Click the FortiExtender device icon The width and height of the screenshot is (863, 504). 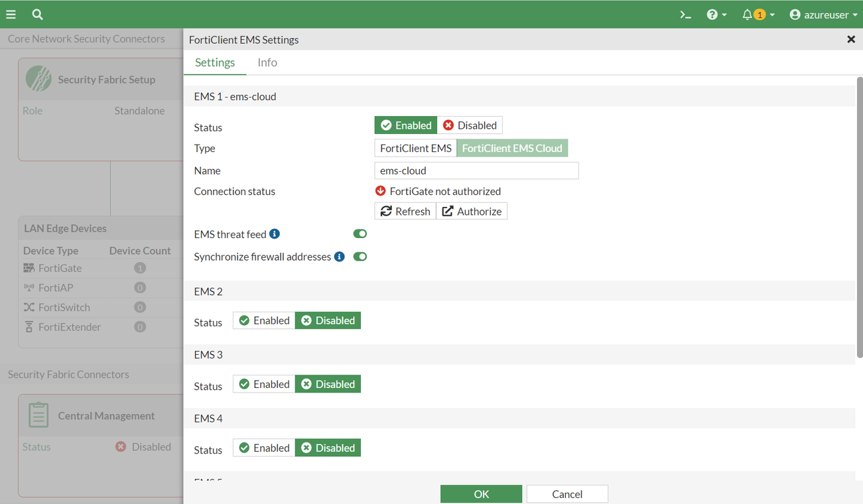[29, 327]
